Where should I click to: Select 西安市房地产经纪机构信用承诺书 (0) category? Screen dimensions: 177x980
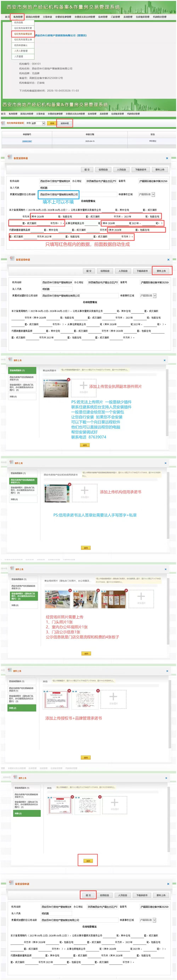[22, 378]
